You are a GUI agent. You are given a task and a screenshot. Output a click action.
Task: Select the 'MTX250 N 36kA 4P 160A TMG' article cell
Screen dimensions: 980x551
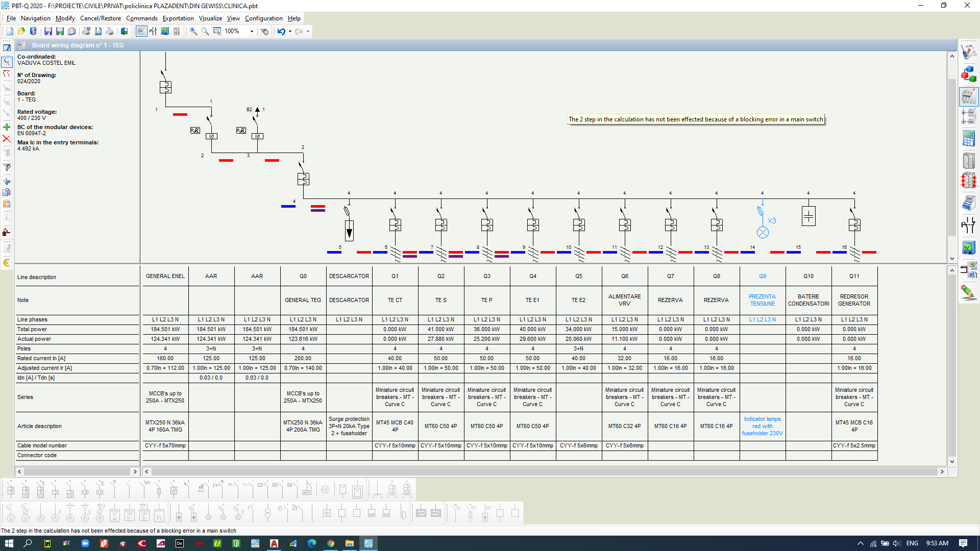coord(165,426)
